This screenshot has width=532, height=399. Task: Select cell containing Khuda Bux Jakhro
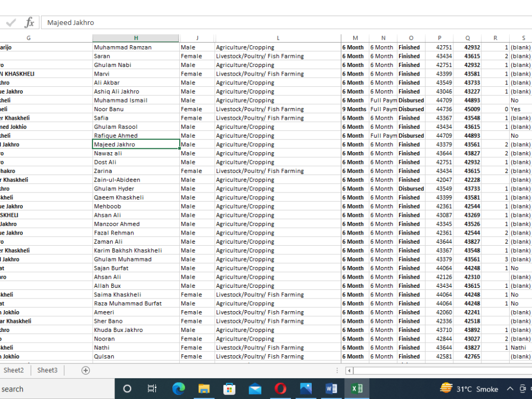[136, 330]
